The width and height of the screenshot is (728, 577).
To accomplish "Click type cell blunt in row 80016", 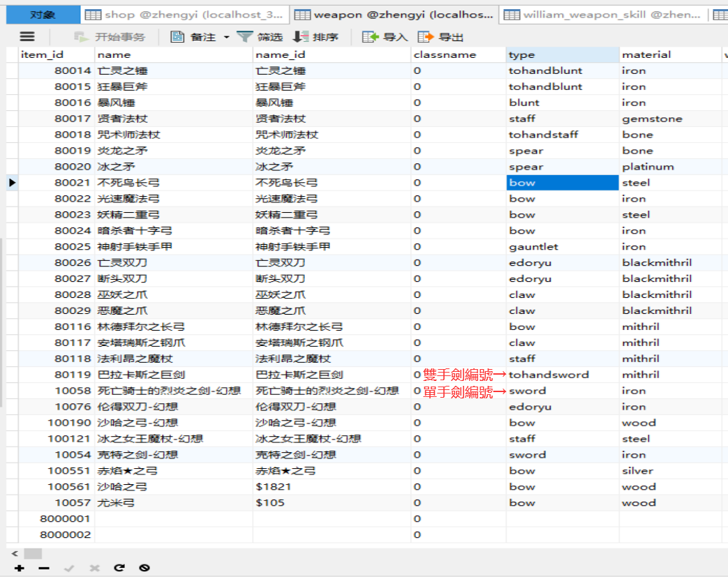I will click(x=563, y=103).
